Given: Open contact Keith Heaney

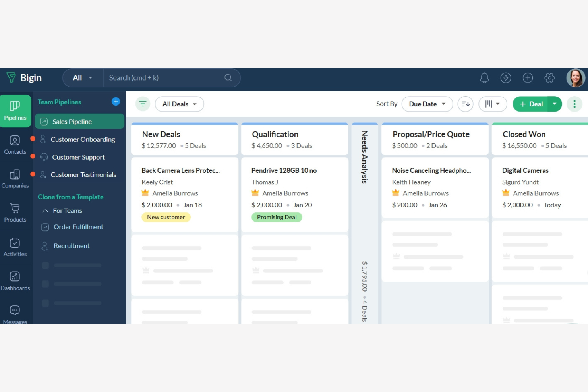Looking at the screenshot, I should click(x=411, y=182).
